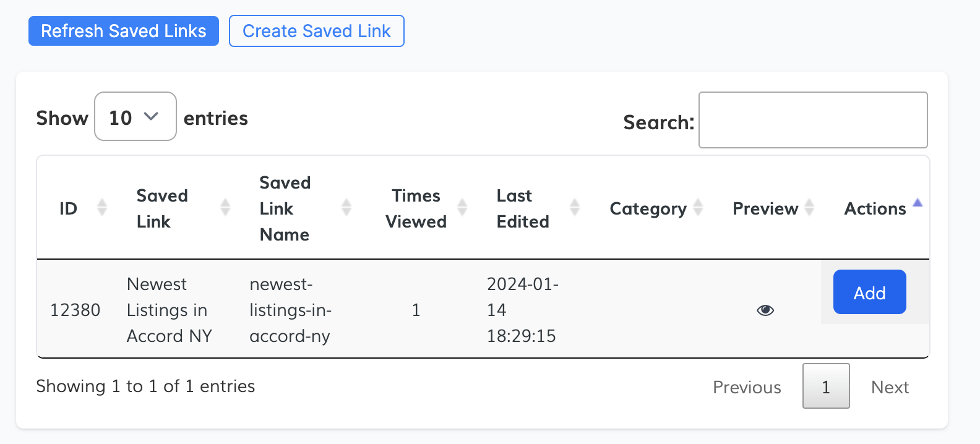
Task: Sort by Saved Link Name column
Action: 346,208
